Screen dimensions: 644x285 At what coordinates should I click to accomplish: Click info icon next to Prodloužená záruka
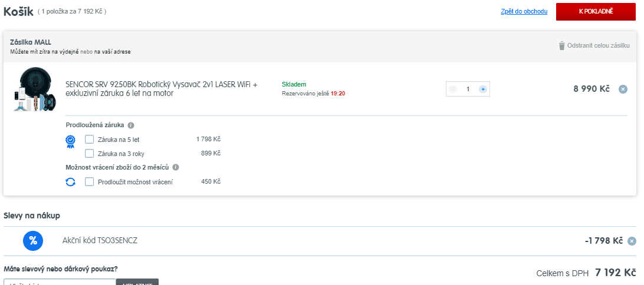[131, 125]
